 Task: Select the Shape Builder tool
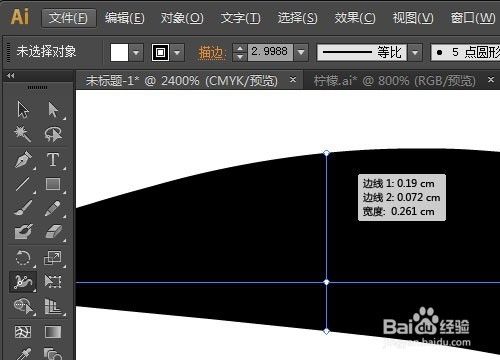point(23,307)
